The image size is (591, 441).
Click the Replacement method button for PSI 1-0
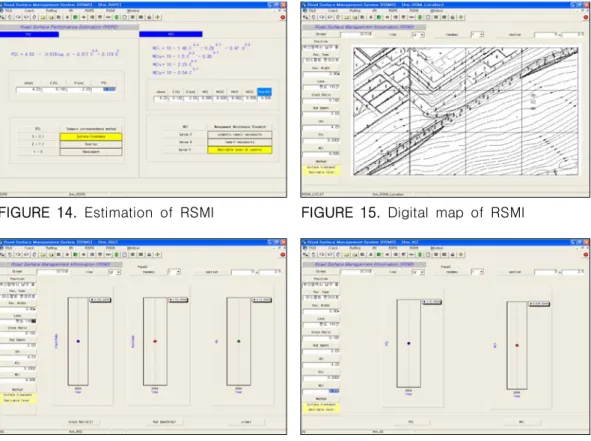pyautogui.click(x=91, y=152)
